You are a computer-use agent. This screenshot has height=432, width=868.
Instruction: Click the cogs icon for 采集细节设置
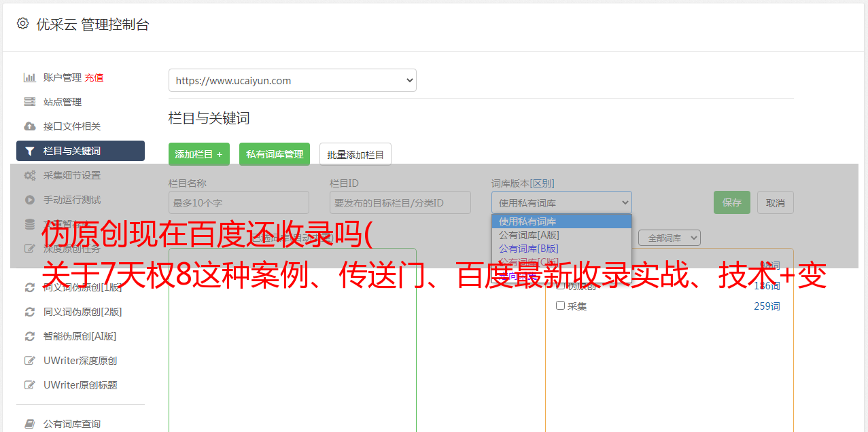pyautogui.click(x=30, y=175)
